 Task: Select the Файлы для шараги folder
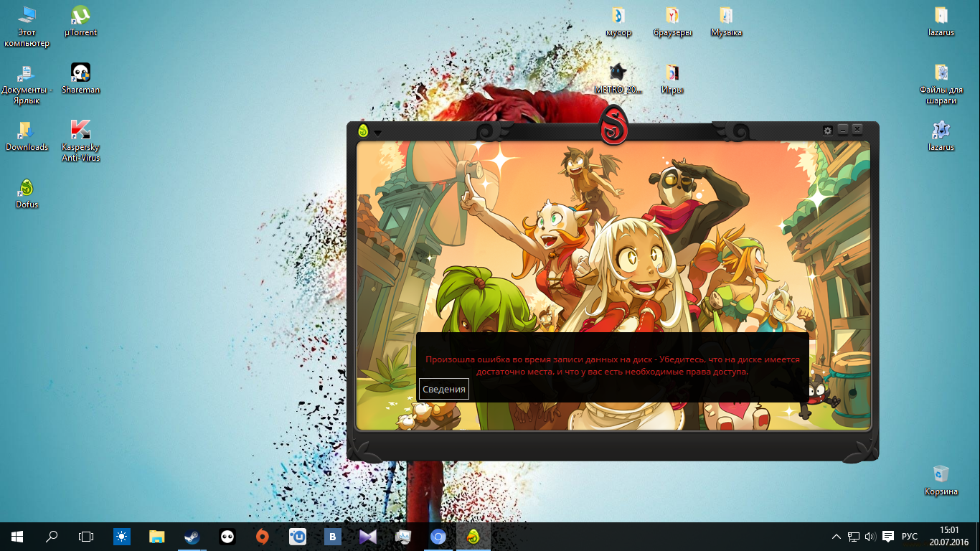coord(941,84)
